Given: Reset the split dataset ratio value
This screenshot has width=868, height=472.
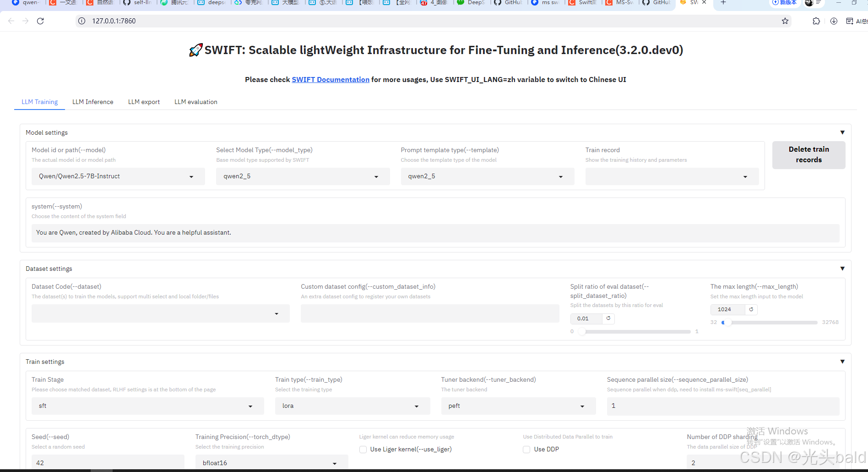Looking at the screenshot, I should click(608, 318).
